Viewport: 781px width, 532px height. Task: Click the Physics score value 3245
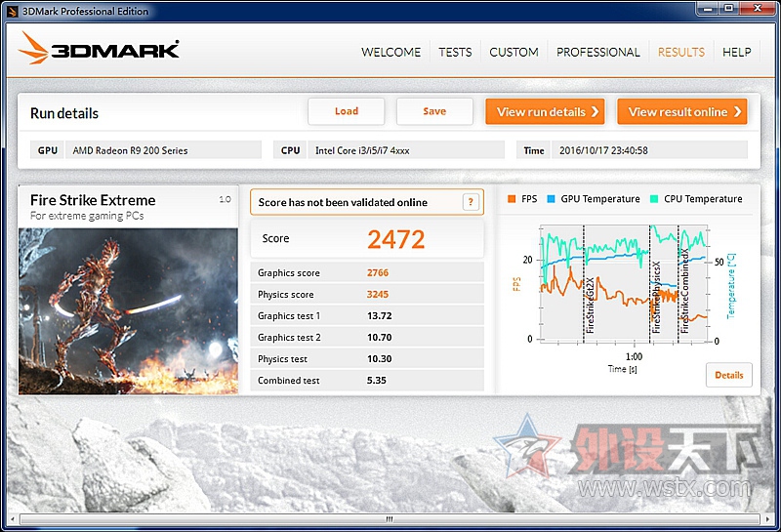click(x=378, y=295)
